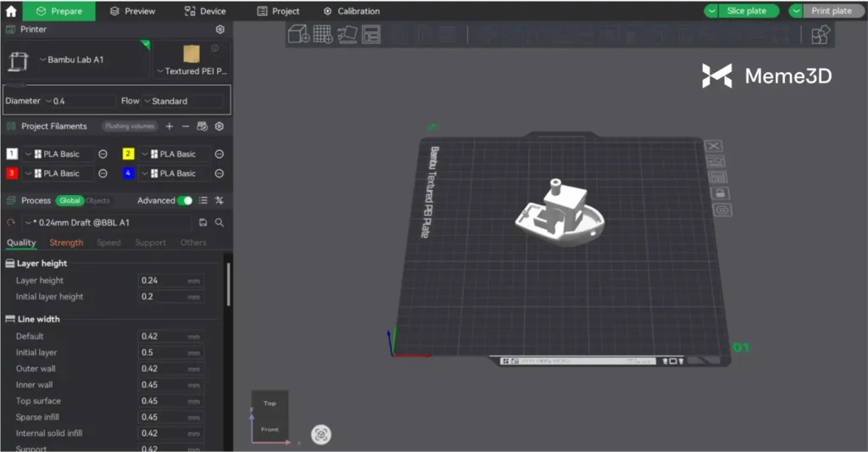The image size is (868, 452).
Task: Open printer settings gear icon
Action: (220, 30)
